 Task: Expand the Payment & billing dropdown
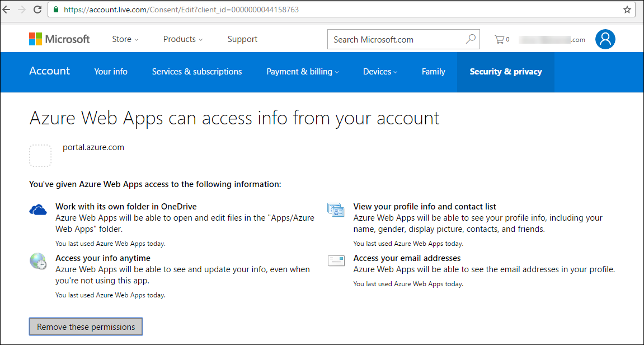point(303,72)
